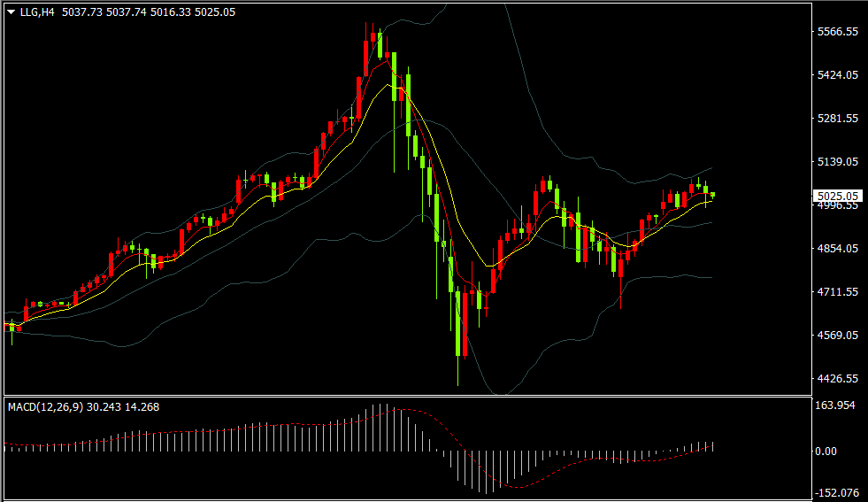The width and height of the screenshot is (868, 502).
Task: Click the triangle arrow beside LLG,H4
Action: pos(11,12)
